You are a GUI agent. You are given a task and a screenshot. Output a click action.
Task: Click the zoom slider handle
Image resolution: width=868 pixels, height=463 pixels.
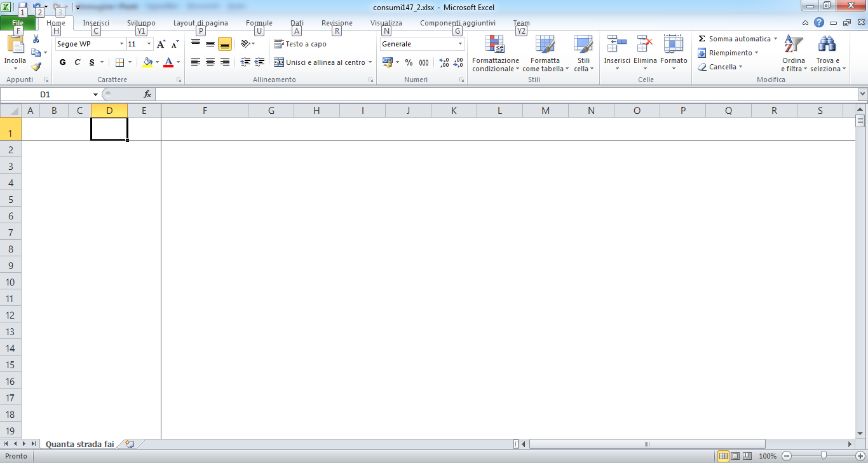click(x=824, y=456)
